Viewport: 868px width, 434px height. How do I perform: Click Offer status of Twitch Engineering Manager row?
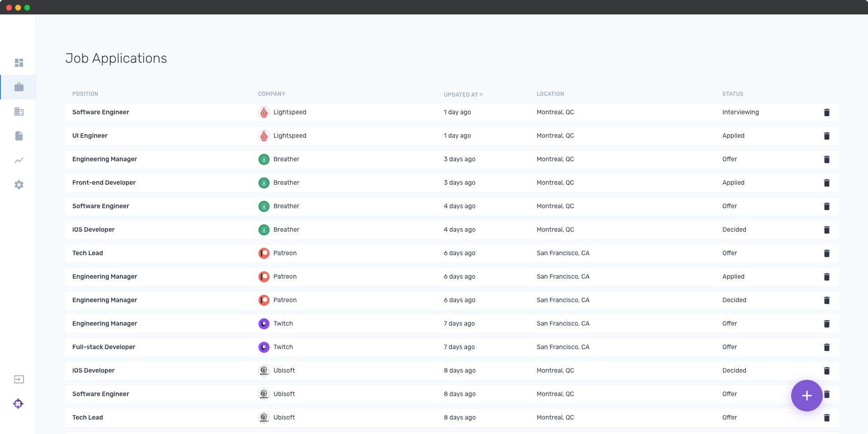(730, 323)
